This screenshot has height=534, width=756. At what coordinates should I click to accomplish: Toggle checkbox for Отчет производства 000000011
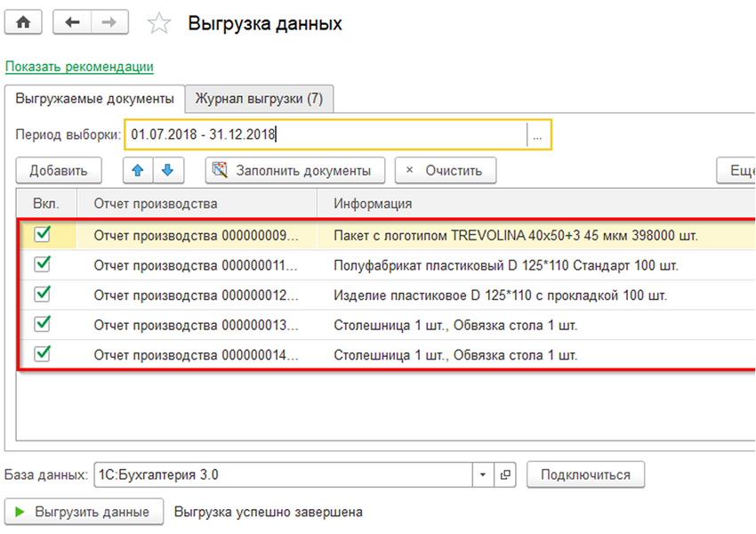pyautogui.click(x=42, y=264)
